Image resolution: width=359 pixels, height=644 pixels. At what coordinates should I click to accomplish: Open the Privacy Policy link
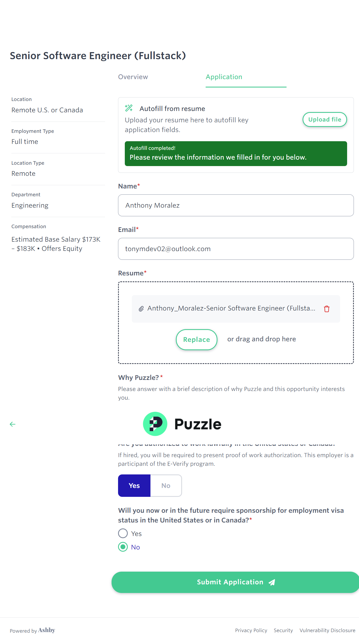(251, 630)
